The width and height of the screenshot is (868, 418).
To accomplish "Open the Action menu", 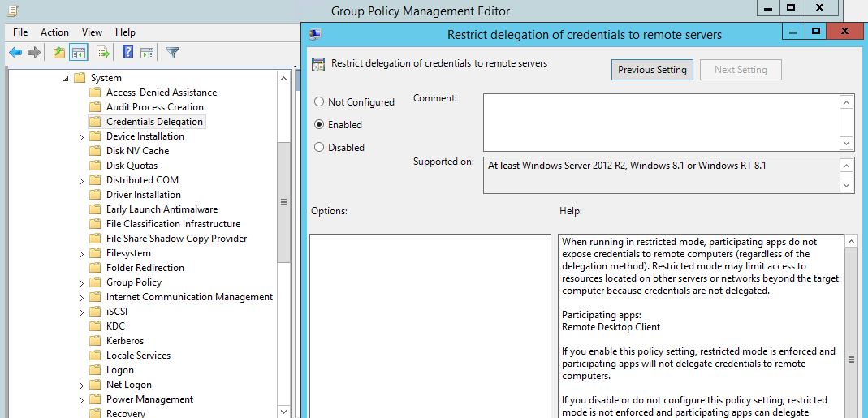I will [x=54, y=32].
